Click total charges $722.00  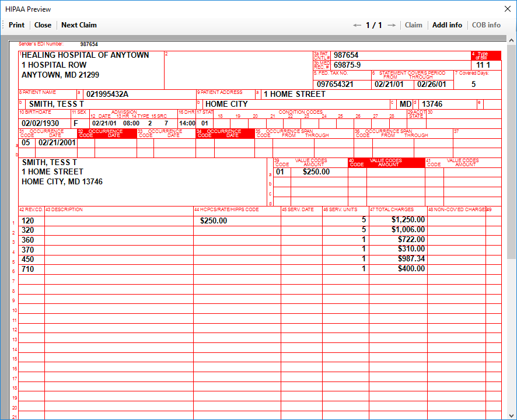click(411, 239)
